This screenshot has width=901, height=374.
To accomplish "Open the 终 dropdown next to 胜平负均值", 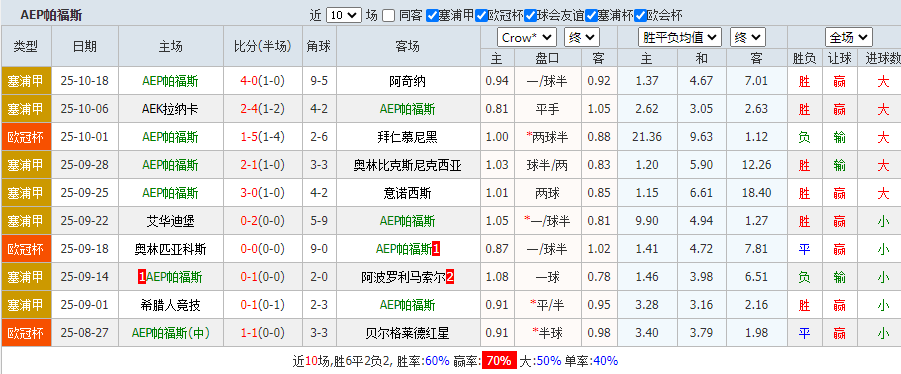I will coord(748,38).
